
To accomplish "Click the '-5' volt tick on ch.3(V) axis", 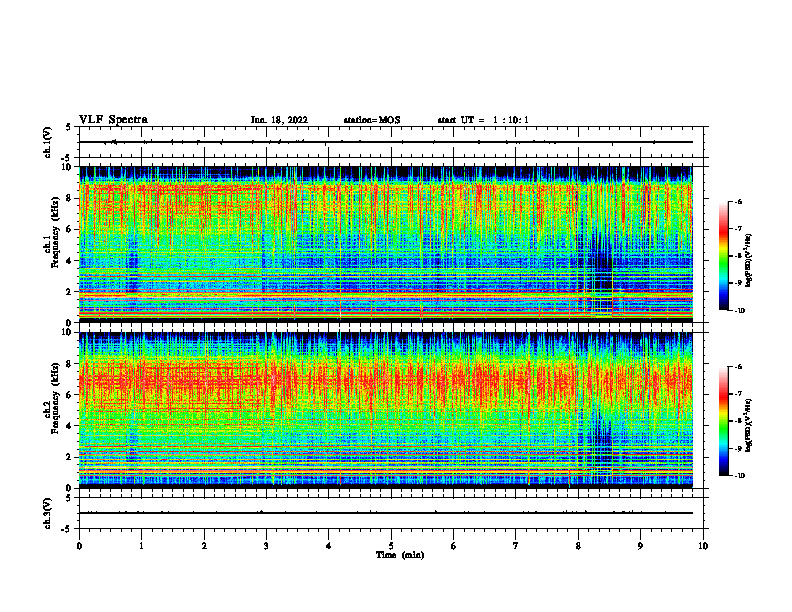I will (x=67, y=529).
